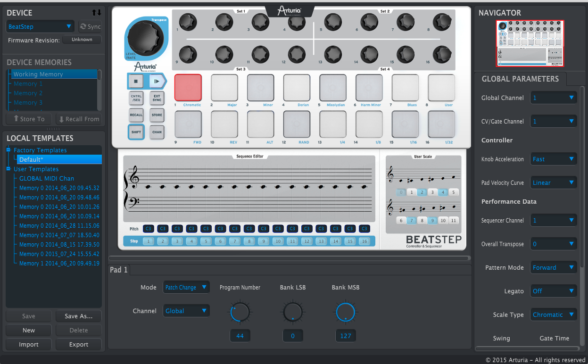Click the first pitch C3 box
Image resolution: width=588 pixels, height=364 pixels.
pos(148,229)
